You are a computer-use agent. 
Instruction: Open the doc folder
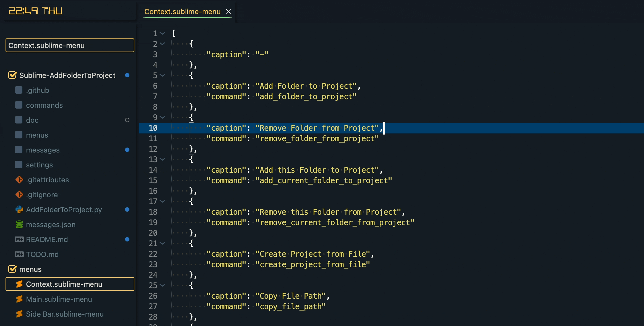[32, 120]
